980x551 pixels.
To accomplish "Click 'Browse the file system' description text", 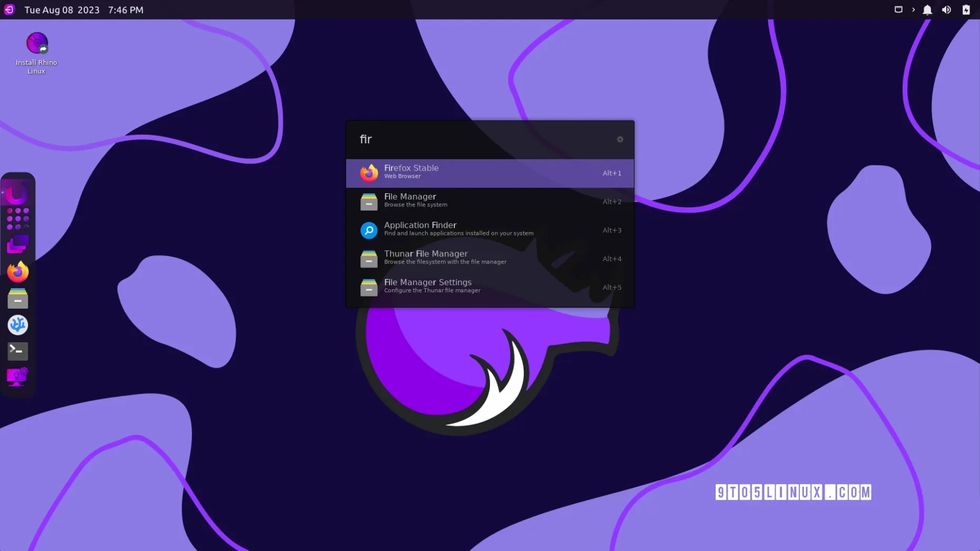I will (416, 205).
